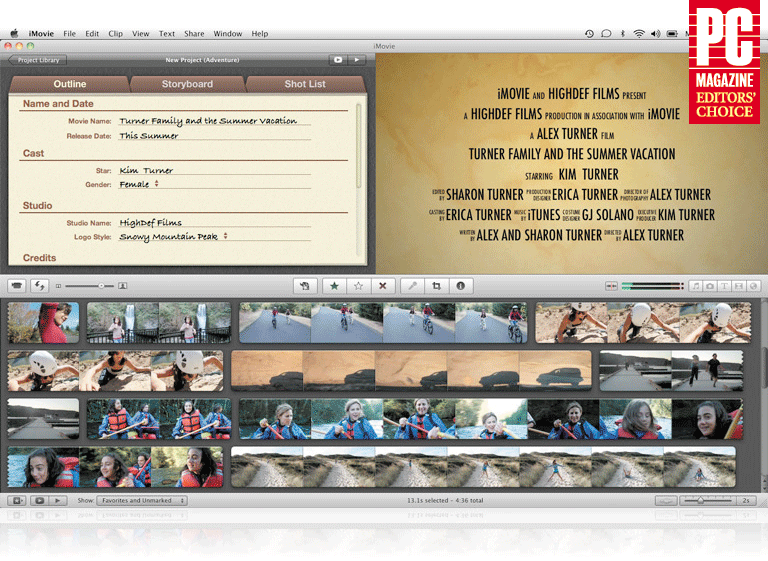Play project full screen from top bar
768x561 pixels.
(x=338, y=60)
